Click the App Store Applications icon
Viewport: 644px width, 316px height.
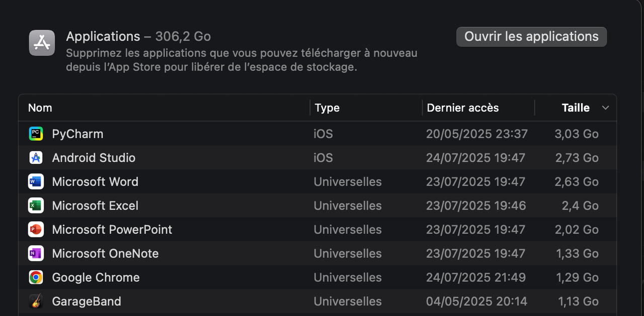coord(42,43)
